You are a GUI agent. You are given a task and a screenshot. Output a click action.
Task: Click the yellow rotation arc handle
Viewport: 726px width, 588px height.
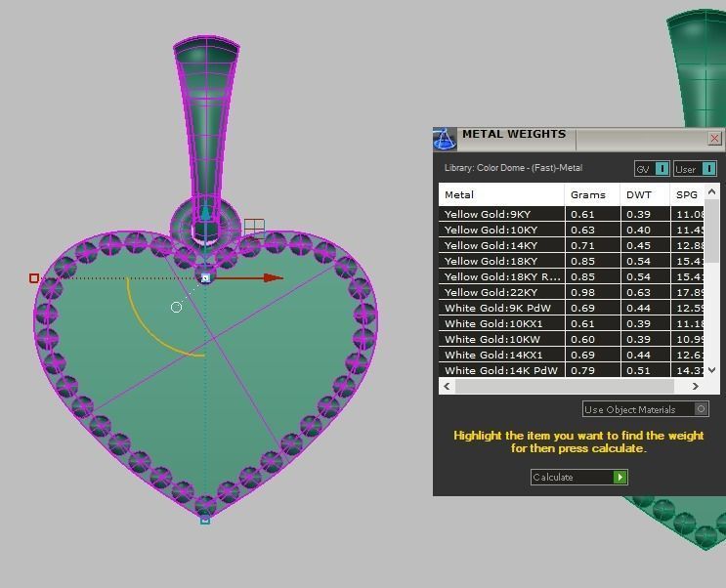[x=149, y=331]
